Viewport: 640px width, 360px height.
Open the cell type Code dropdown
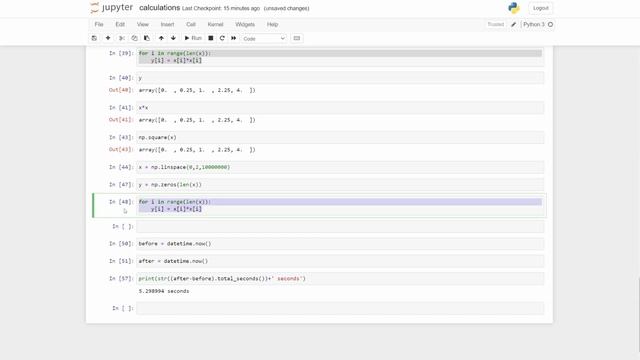click(264, 38)
